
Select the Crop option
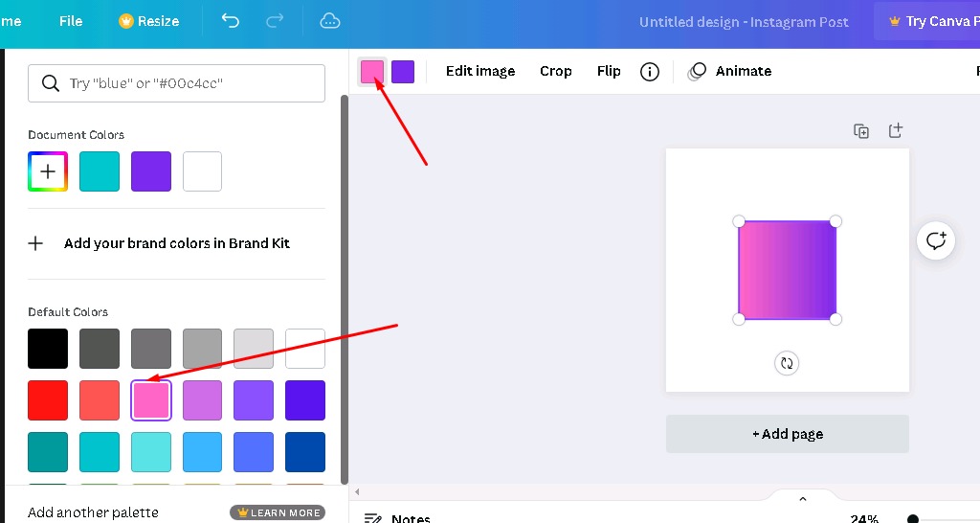coord(555,72)
